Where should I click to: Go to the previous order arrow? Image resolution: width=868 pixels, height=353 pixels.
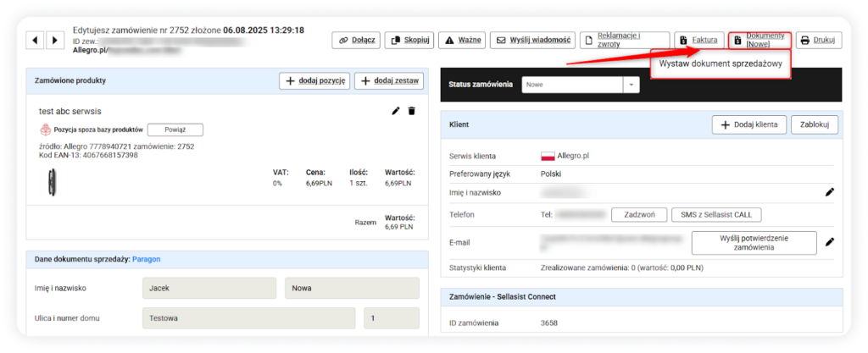click(x=36, y=40)
